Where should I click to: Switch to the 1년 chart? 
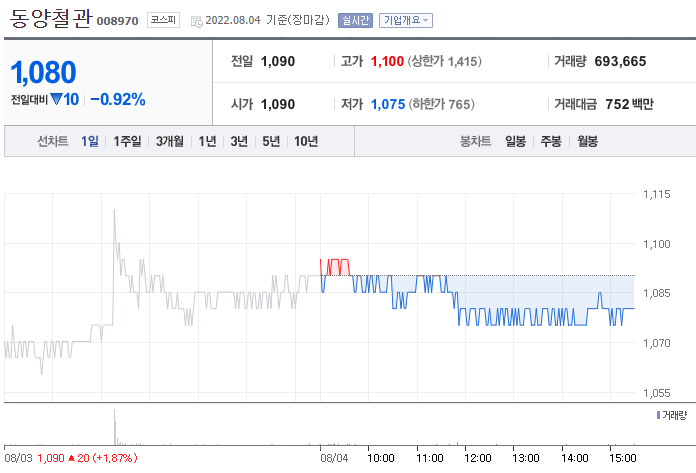(207, 141)
